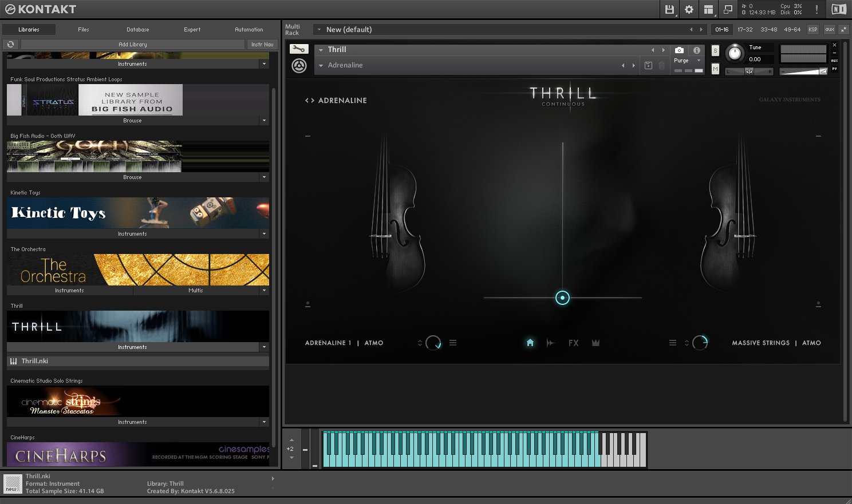Select Thrill.nki file row
Viewport: 852px width, 504px height.
click(138, 361)
